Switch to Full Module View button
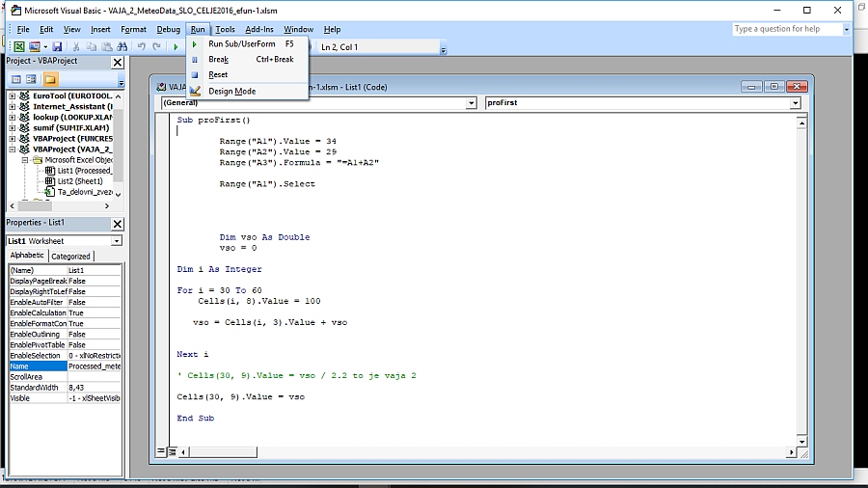 pyautogui.click(x=173, y=451)
